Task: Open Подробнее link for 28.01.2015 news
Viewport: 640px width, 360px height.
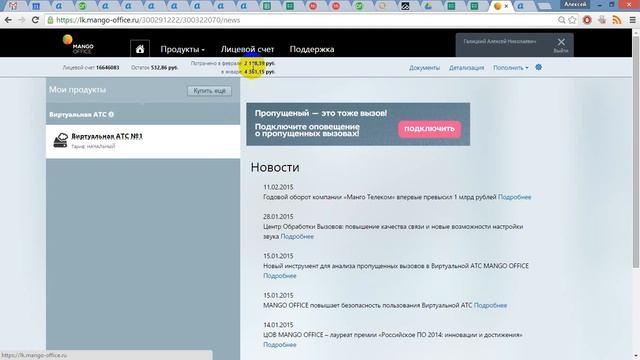Action: 297,236
